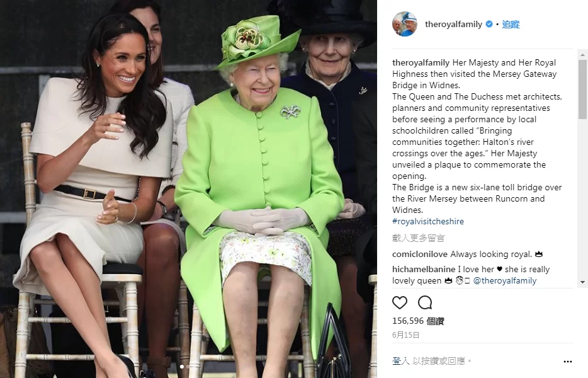Load more comments via 載入更多留言
Screen dimensions: 588x378
click(419, 238)
